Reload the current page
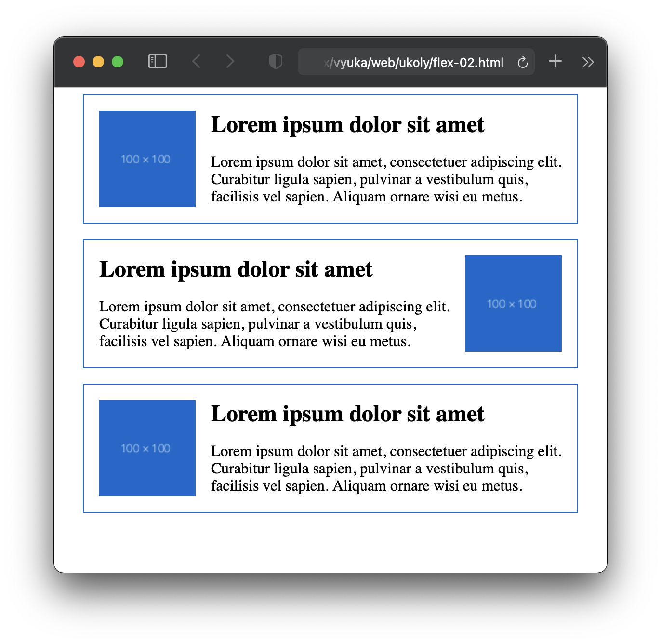661x644 pixels. click(x=523, y=62)
